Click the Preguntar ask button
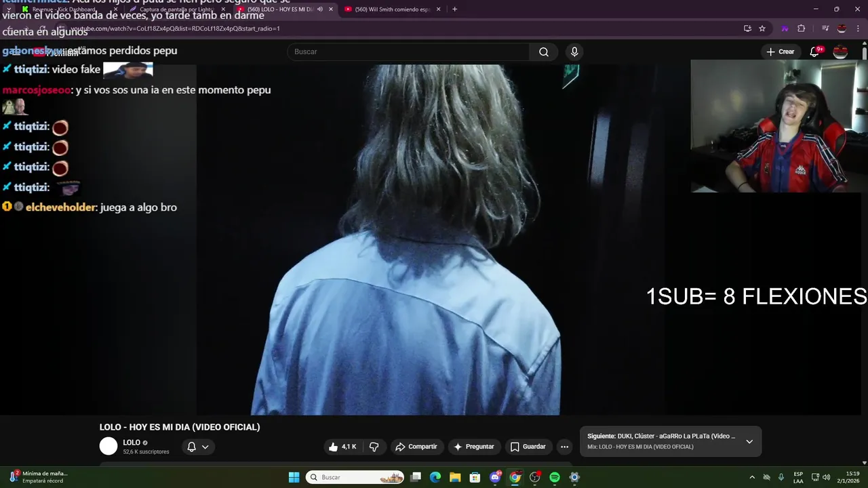This screenshot has width=868, height=488. (473, 447)
